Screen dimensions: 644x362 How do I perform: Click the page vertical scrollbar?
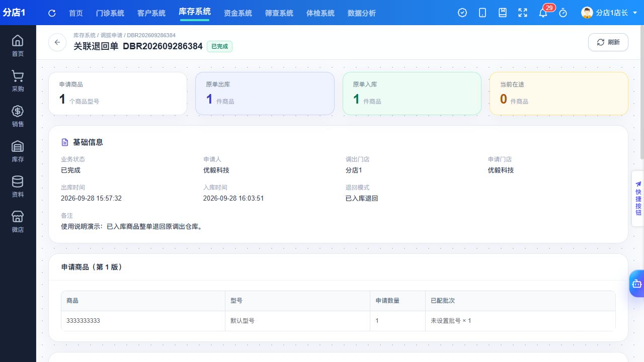click(641, 93)
